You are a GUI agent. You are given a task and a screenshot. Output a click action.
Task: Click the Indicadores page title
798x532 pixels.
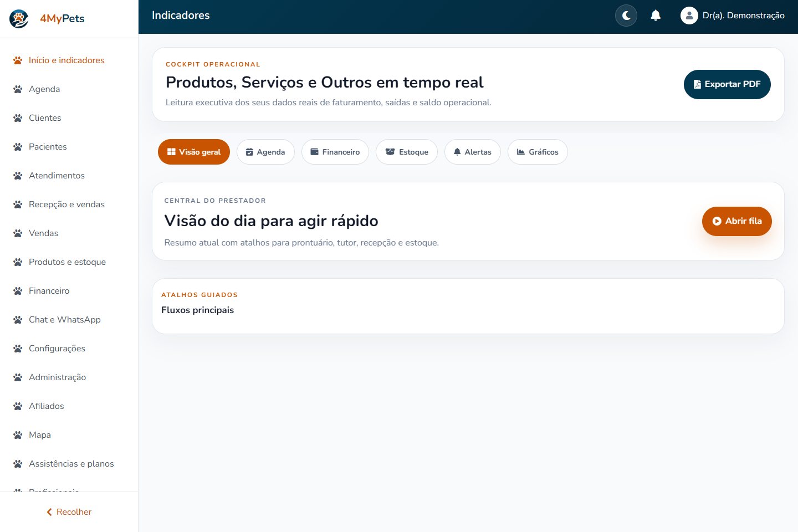click(181, 16)
